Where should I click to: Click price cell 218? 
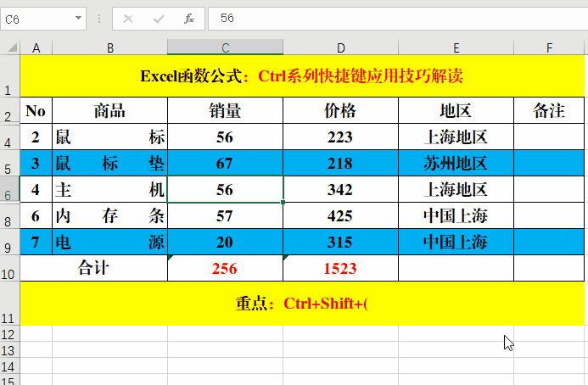click(x=340, y=163)
